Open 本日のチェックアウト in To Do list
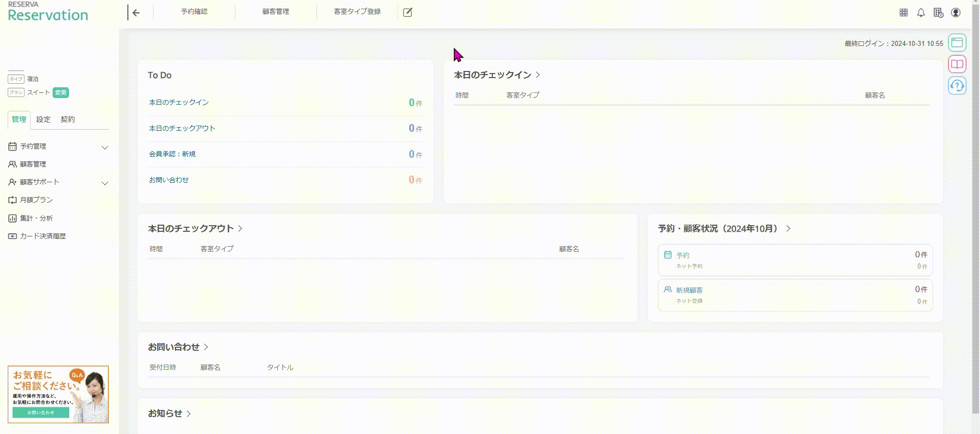Viewport: 980px width, 434px height. click(182, 128)
